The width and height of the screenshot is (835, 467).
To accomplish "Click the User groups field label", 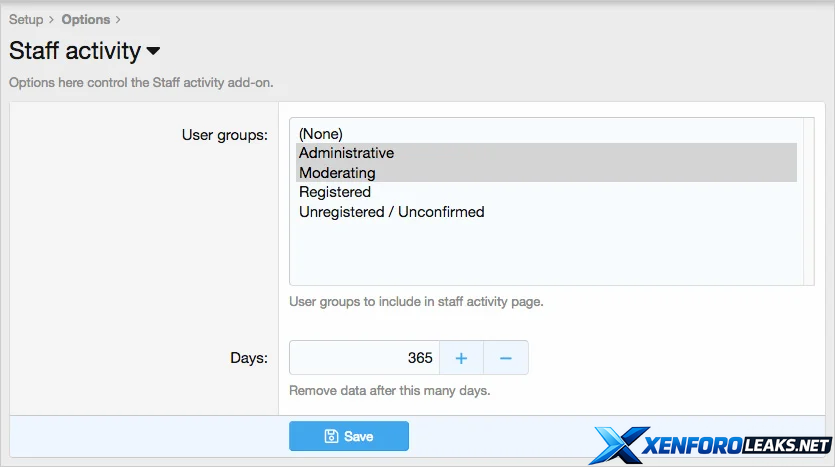I will coord(224,134).
